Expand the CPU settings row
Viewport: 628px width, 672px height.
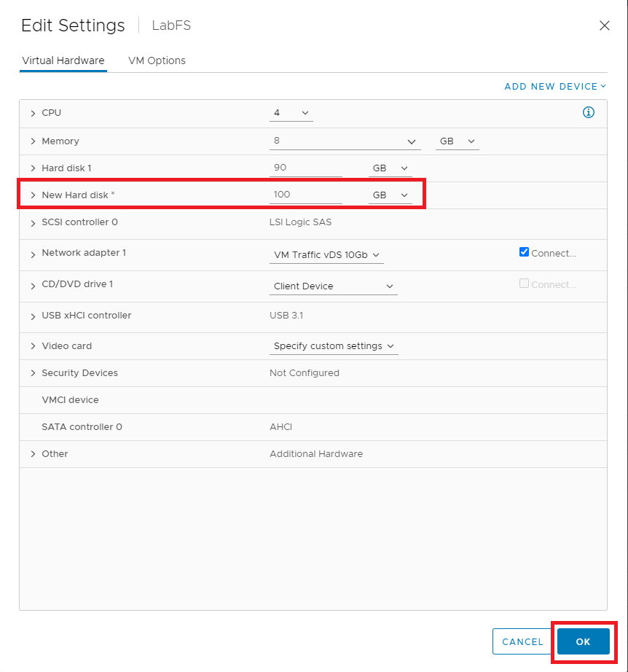pyautogui.click(x=33, y=114)
